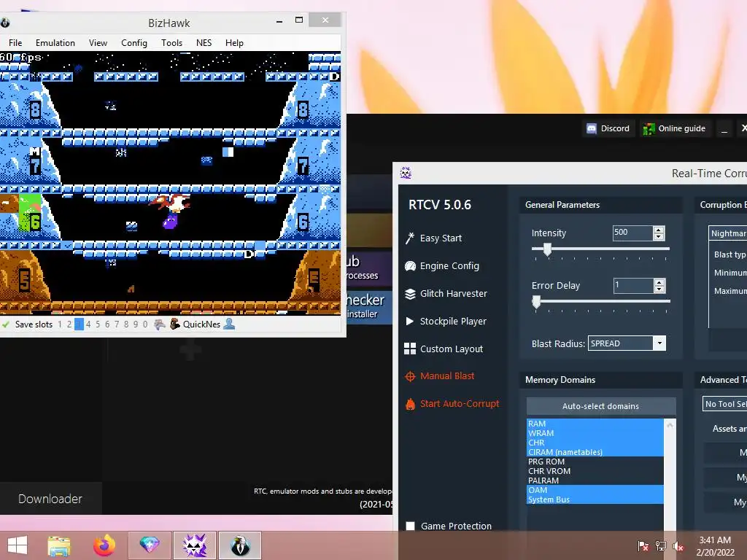The height and width of the screenshot is (560, 747).
Task: Enable the Game Protection checkbox
Action: coord(410,526)
